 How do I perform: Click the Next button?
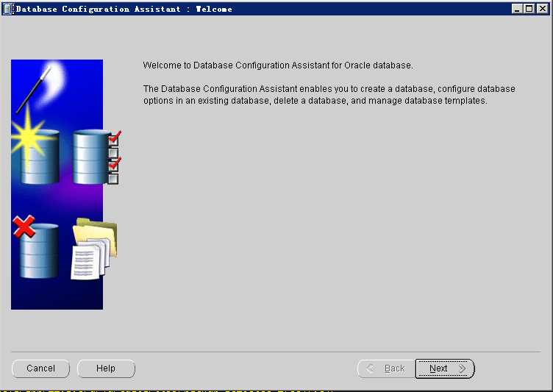[x=445, y=368]
